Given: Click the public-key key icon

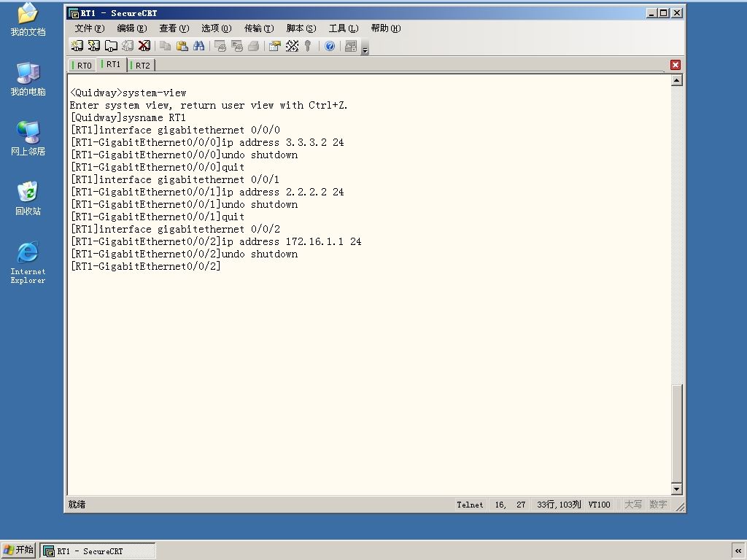Looking at the screenshot, I should 309,46.
